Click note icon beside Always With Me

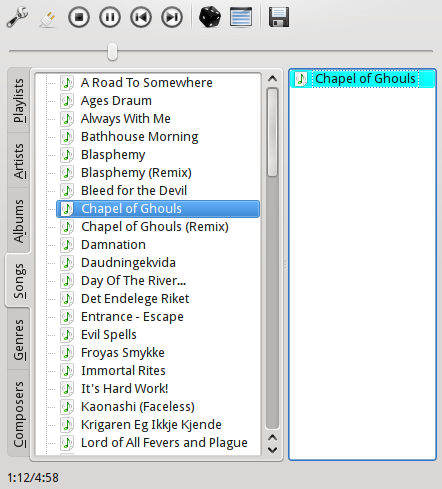(x=67, y=118)
